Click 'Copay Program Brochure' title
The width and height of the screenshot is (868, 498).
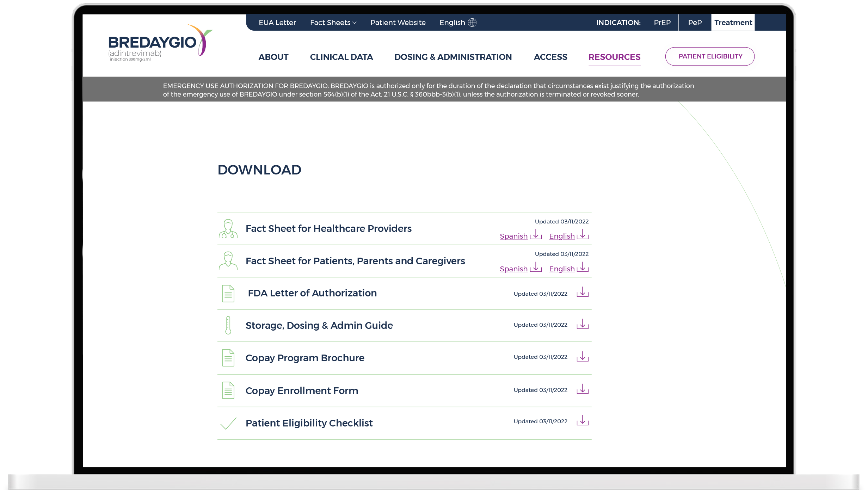pyautogui.click(x=305, y=358)
